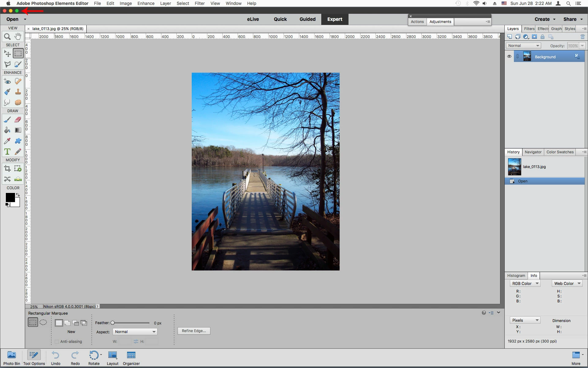Click the Refine Edge button
588x368 pixels.
tap(194, 331)
